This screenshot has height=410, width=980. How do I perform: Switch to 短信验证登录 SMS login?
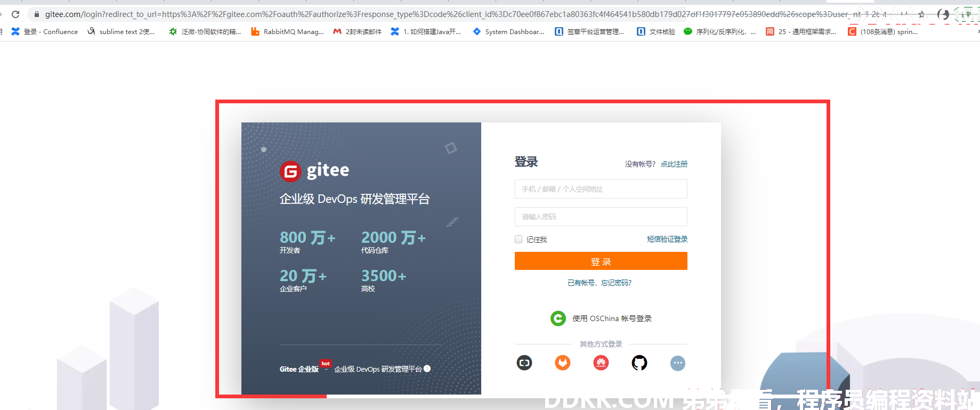point(667,239)
